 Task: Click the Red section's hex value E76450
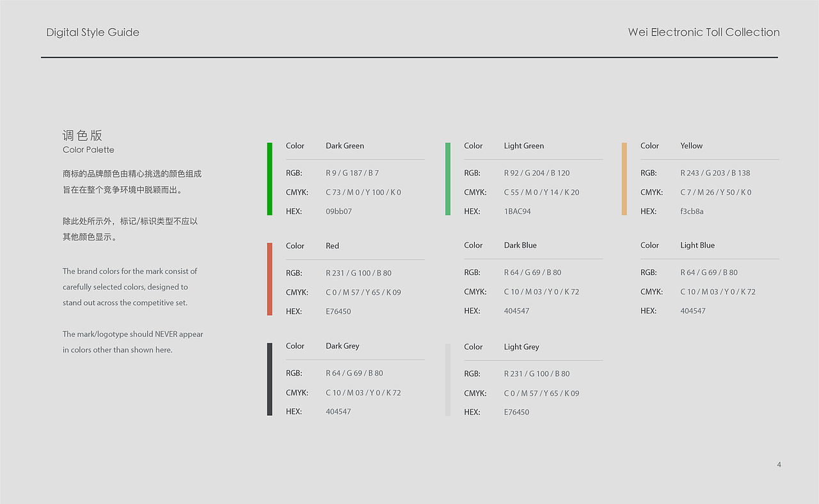coord(338,311)
